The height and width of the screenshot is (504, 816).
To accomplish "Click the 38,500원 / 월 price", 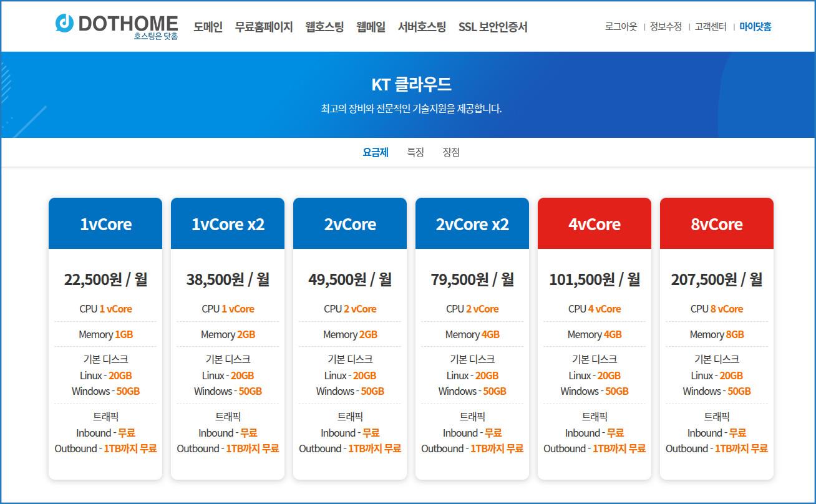I will (228, 279).
